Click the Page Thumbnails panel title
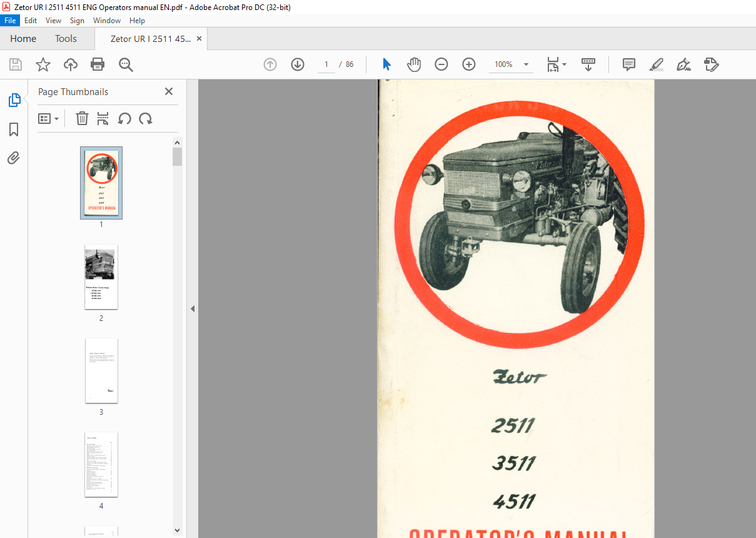The height and width of the screenshot is (538, 756). [73, 91]
